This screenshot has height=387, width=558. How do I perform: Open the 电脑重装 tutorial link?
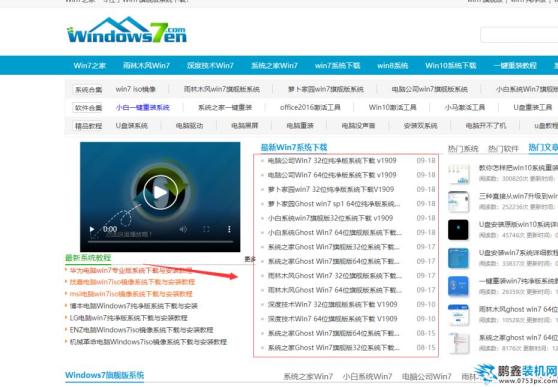pyautogui.click(x=300, y=125)
